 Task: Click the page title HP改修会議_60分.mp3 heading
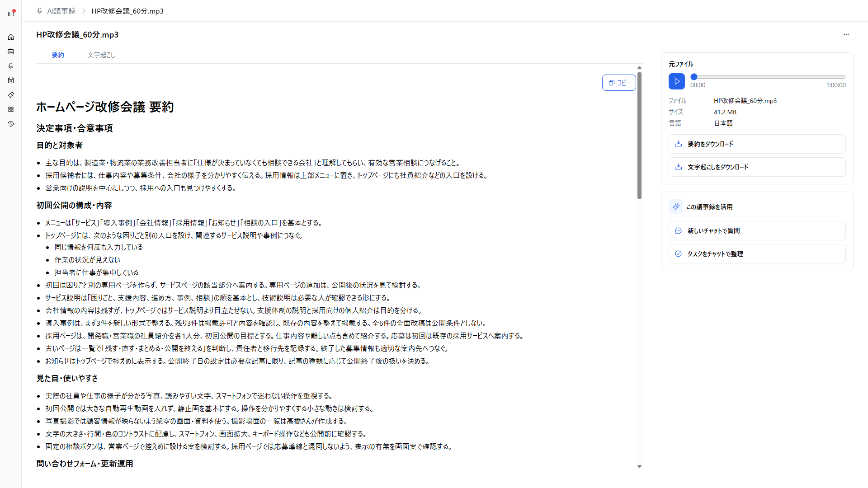coord(77,35)
